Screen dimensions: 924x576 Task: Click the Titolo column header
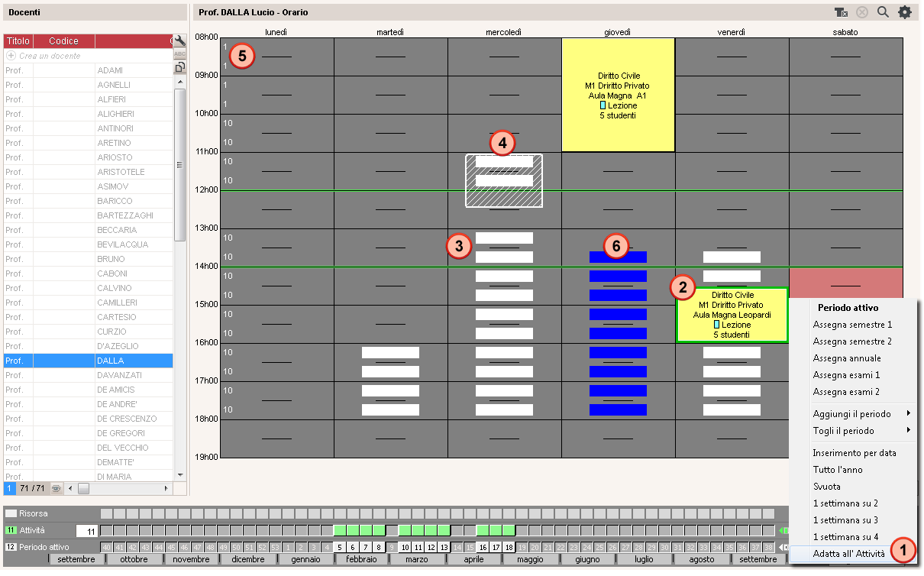tap(18, 40)
